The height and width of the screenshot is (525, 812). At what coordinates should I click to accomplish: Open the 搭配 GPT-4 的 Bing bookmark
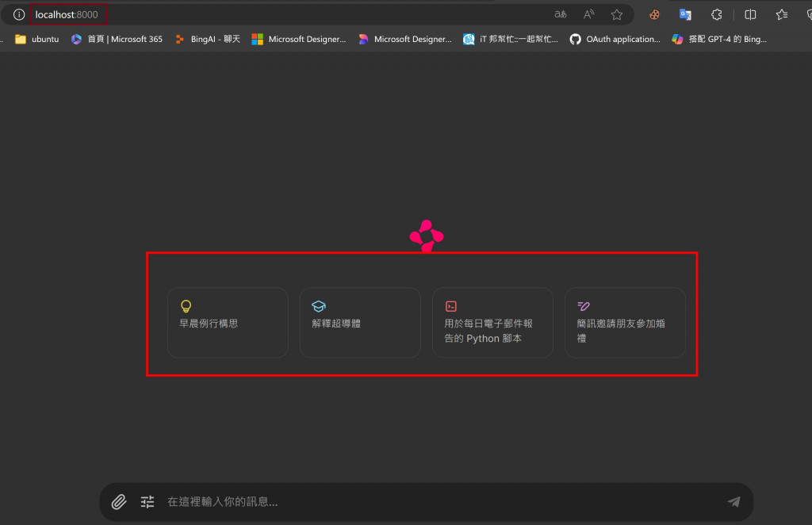point(719,39)
